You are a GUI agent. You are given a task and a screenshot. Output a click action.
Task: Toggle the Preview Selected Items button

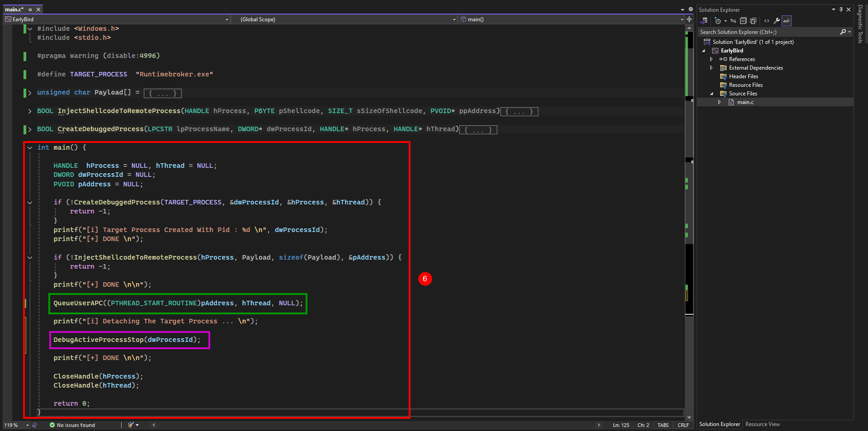787,21
